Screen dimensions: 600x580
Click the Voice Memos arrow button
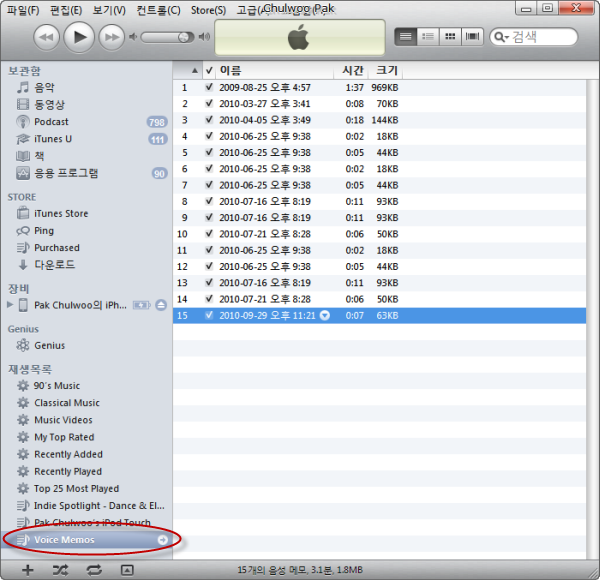(x=163, y=540)
